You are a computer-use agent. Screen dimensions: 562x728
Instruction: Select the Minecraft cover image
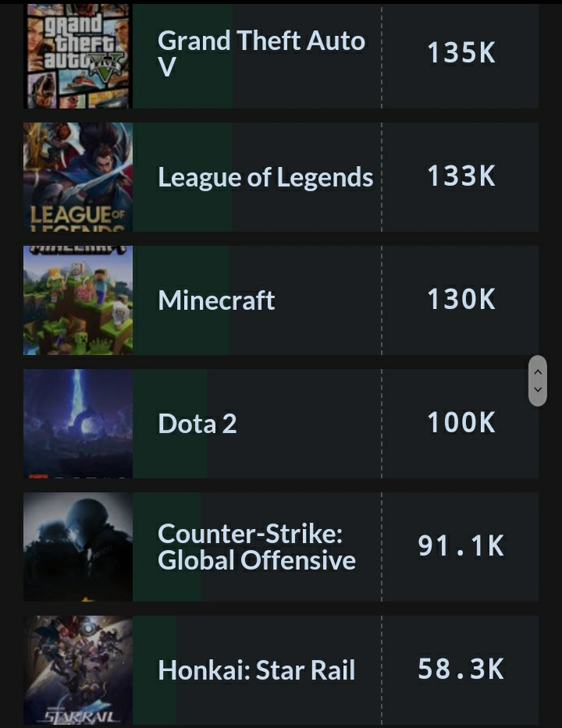[78, 300]
